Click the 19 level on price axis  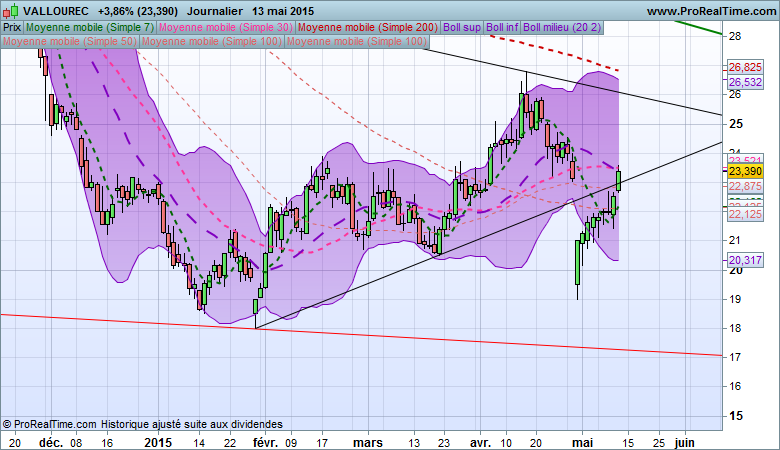[x=735, y=299]
